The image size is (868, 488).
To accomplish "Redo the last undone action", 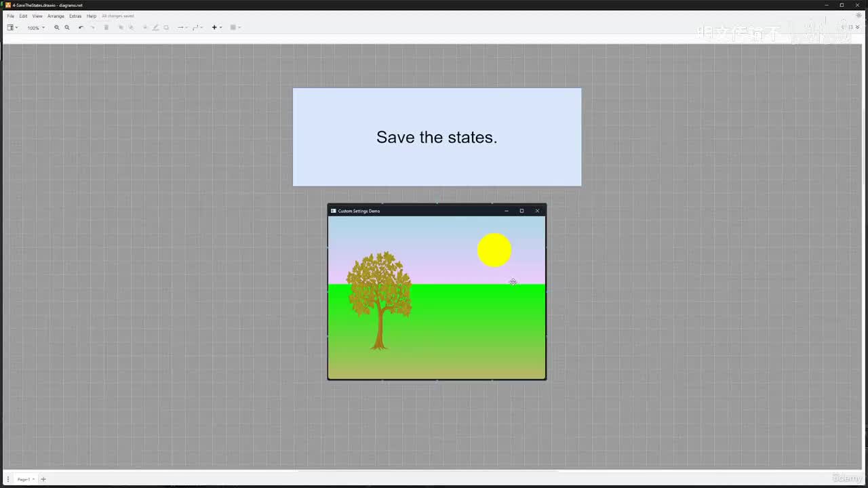I will pyautogui.click(x=92, y=28).
